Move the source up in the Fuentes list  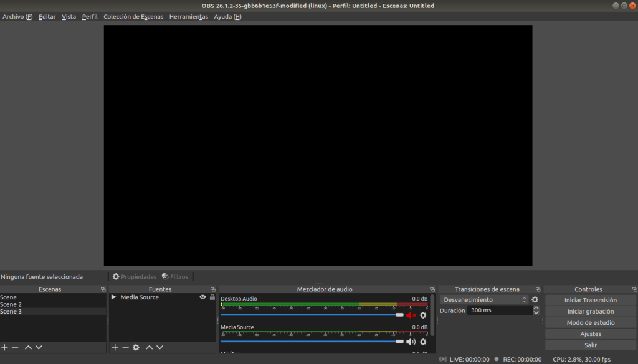(150, 347)
